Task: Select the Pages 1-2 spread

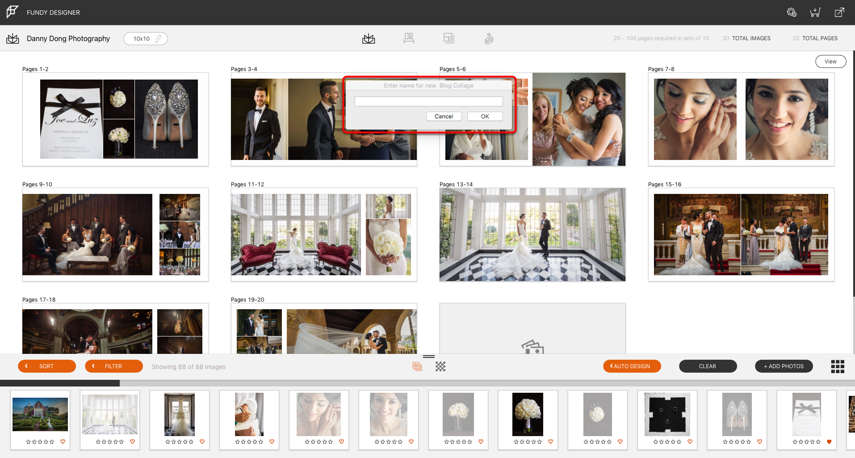Action: click(x=115, y=119)
